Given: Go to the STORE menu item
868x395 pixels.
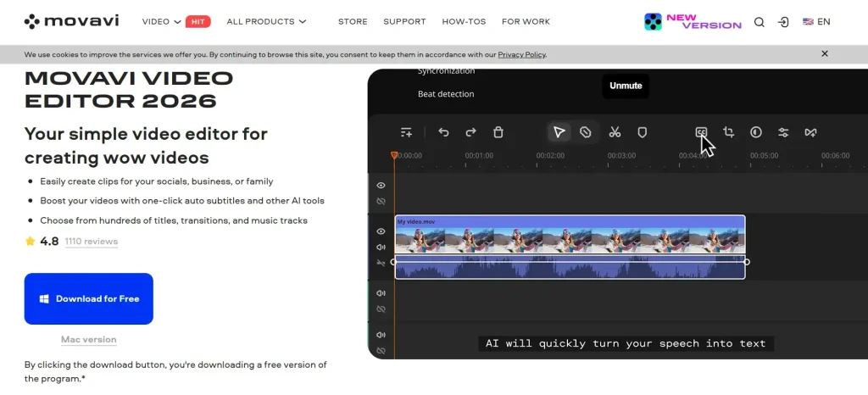Looking at the screenshot, I should pyautogui.click(x=353, y=22).
